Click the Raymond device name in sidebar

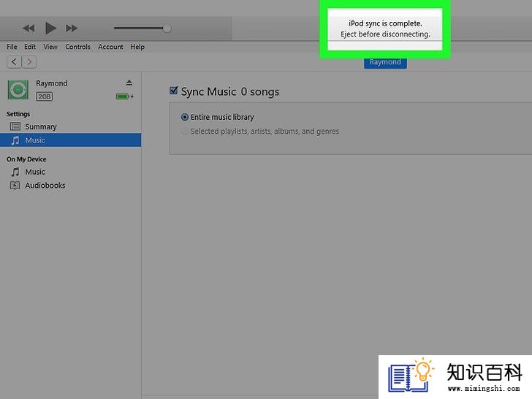(x=52, y=83)
